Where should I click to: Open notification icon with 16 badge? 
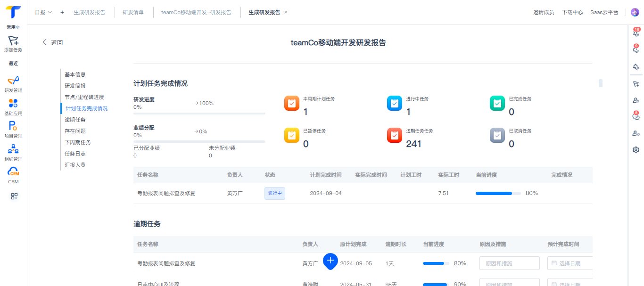pos(636,33)
